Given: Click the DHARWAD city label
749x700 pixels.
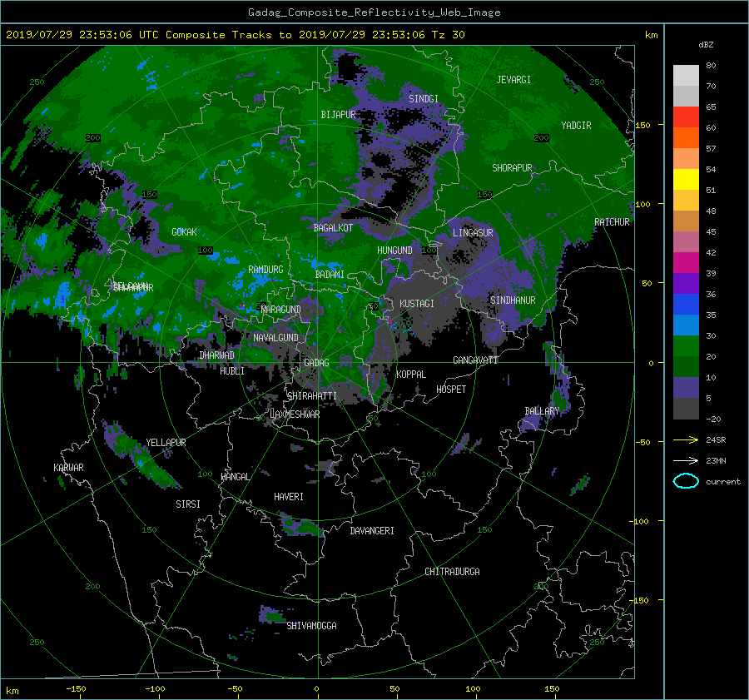Looking at the screenshot, I should [217, 355].
